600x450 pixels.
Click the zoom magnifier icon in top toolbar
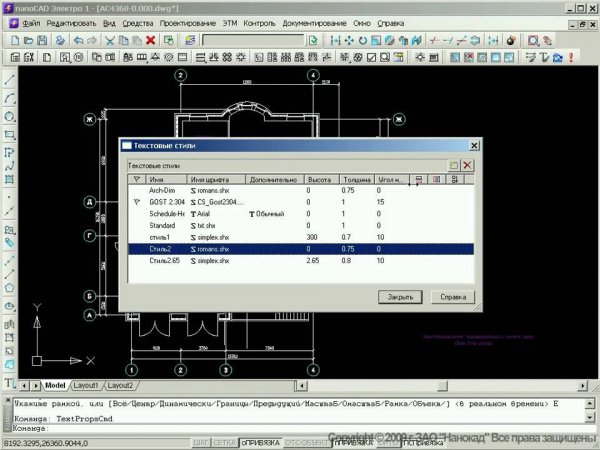pos(533,40)
